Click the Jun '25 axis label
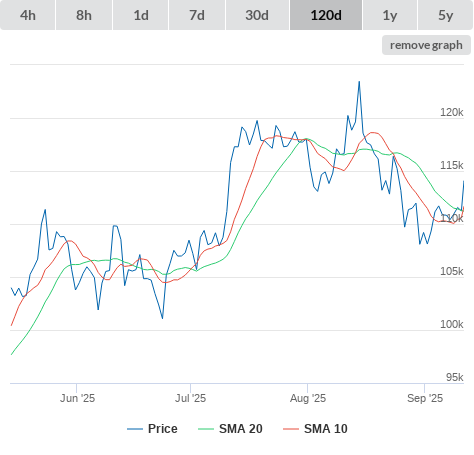The width and height of the screenshot is (474, 455). point(77,398)
